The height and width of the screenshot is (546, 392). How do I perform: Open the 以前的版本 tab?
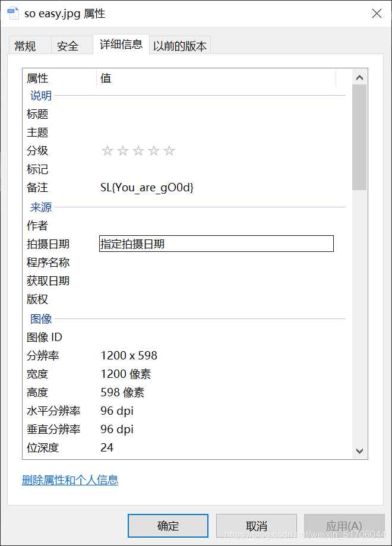click(180, 45)
